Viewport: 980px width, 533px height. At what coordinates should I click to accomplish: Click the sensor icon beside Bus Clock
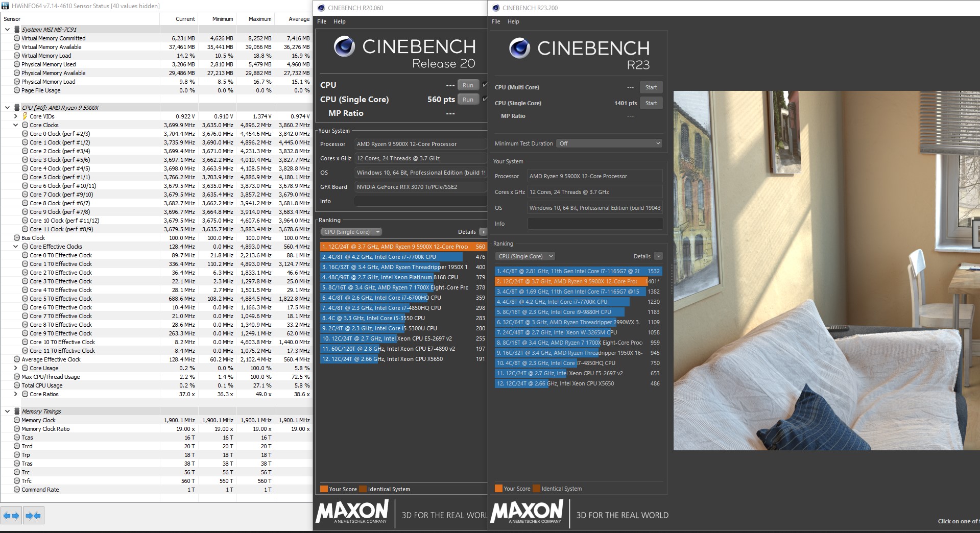click(x=17, y=238)
